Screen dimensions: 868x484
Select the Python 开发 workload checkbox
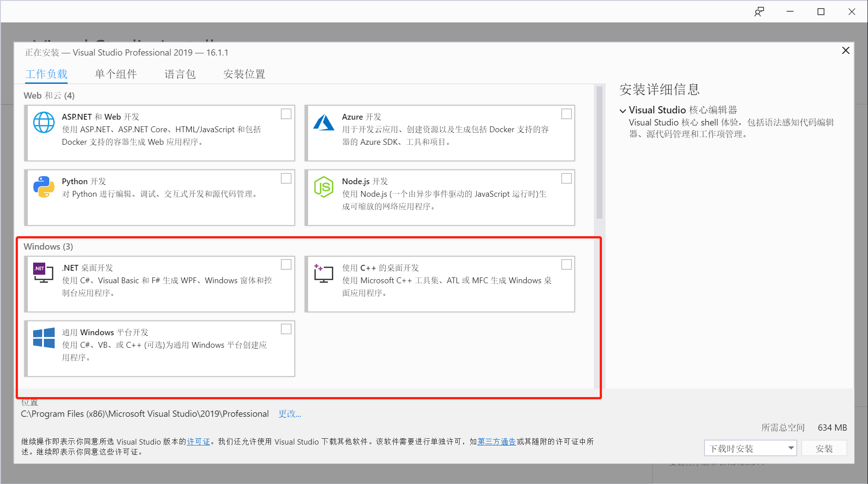pyautogui.click(x=286, y=178)
